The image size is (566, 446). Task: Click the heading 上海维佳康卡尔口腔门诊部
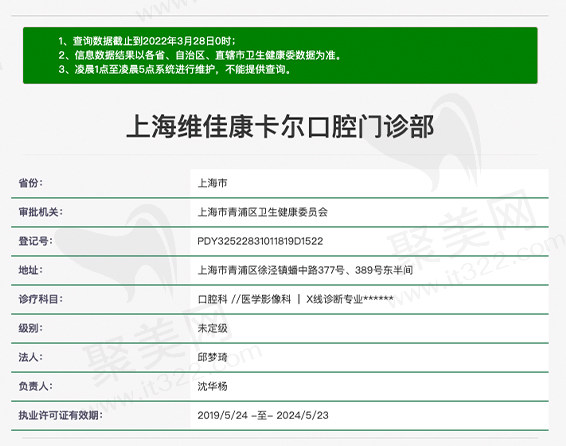pyautogui.click(x=280, y=126)
